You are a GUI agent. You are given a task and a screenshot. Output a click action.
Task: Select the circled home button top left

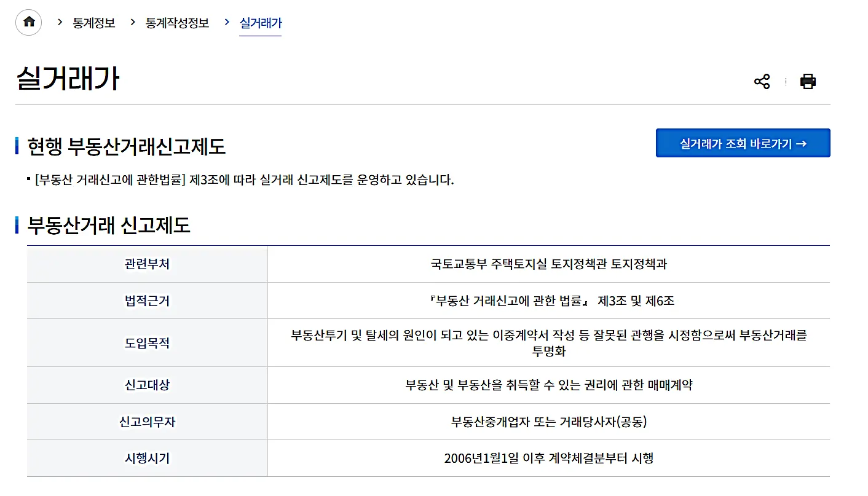pos(28,22)
